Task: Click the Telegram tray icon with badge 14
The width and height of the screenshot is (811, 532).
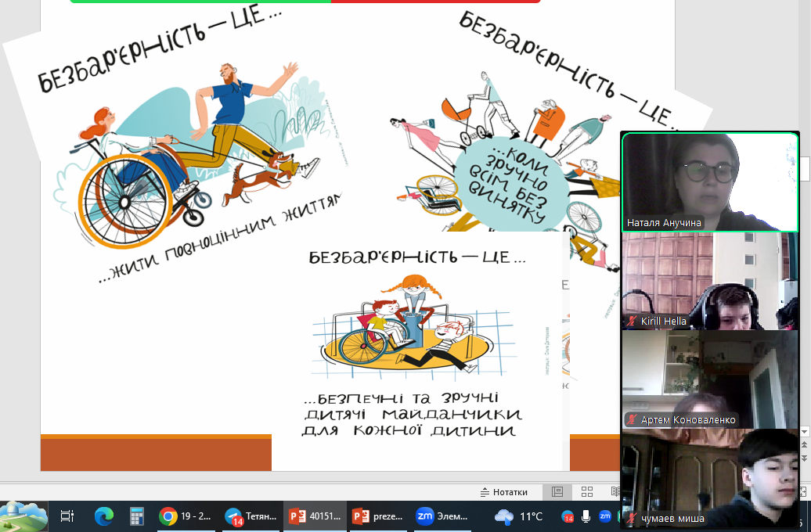Action: point(568,516)
